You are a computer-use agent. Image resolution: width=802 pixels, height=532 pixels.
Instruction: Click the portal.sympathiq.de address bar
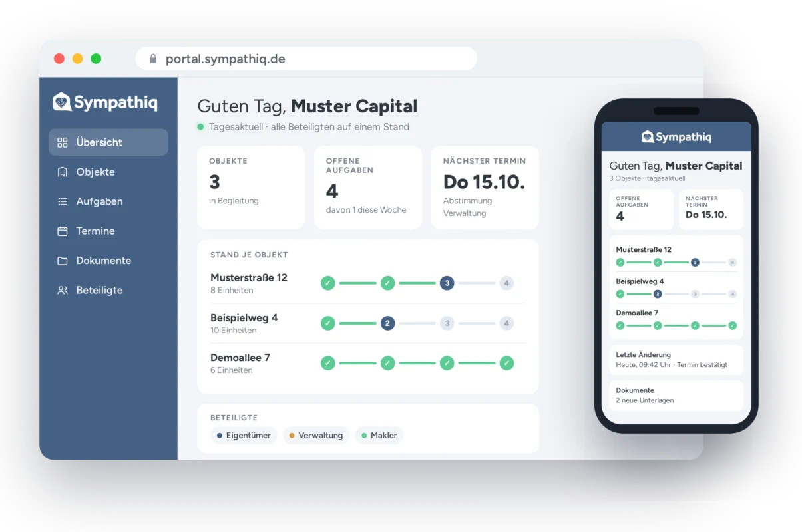pyautogui.click(x=306, y=59)
